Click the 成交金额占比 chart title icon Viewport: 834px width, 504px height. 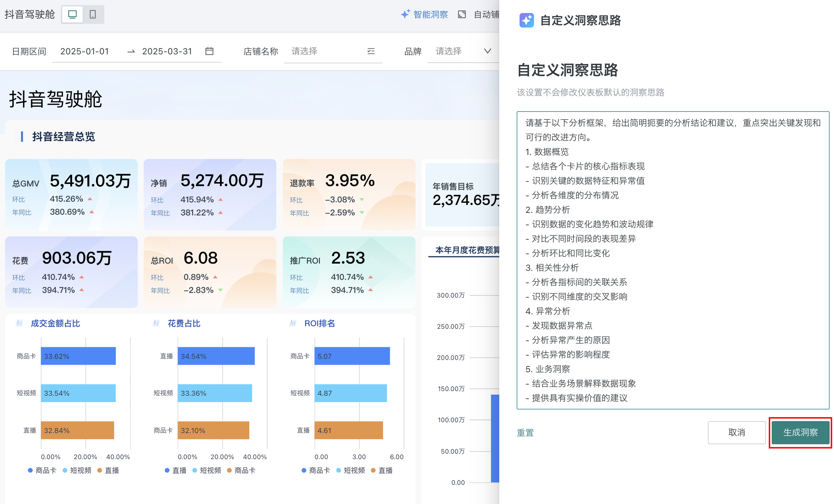coord(20,323)
